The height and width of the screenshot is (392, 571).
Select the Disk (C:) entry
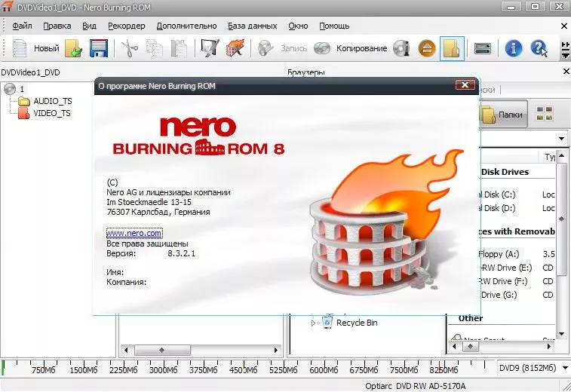[499, 194]
